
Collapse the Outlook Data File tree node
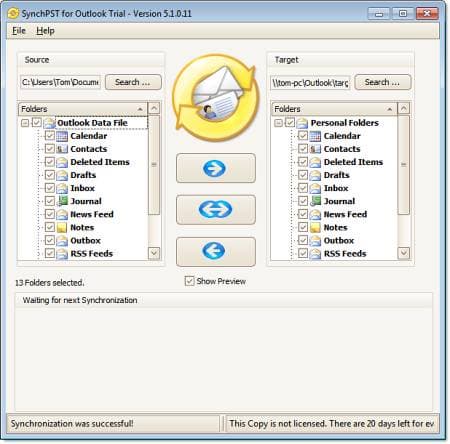[x=25, y=123]
